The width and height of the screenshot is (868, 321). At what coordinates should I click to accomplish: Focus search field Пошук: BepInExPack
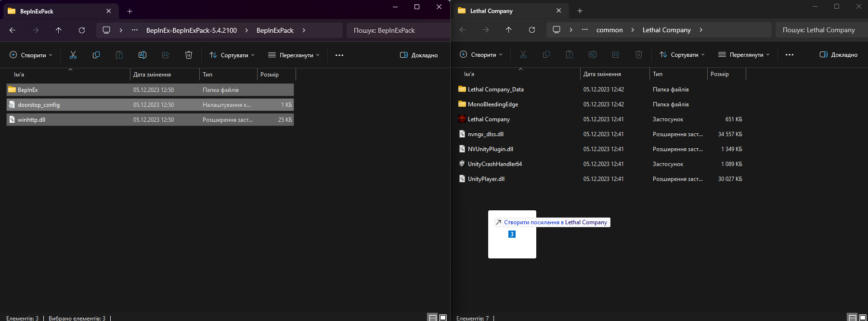[398, 30]
